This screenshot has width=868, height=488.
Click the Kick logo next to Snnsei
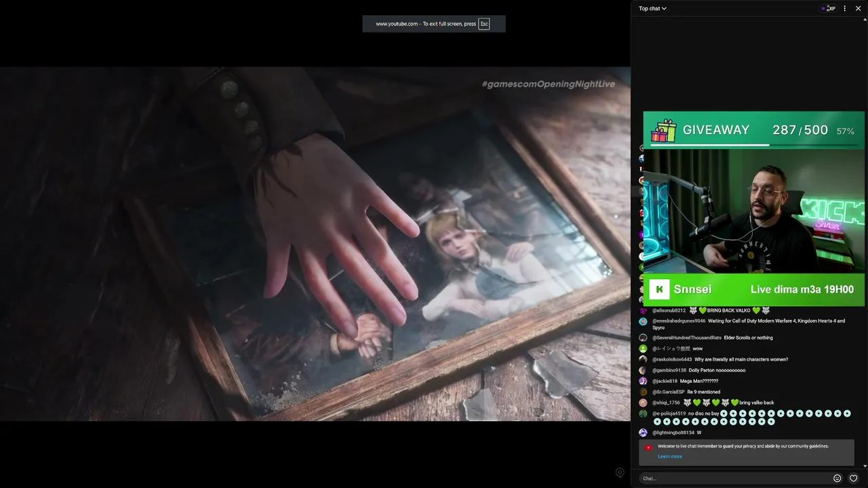tap(659, 289)
